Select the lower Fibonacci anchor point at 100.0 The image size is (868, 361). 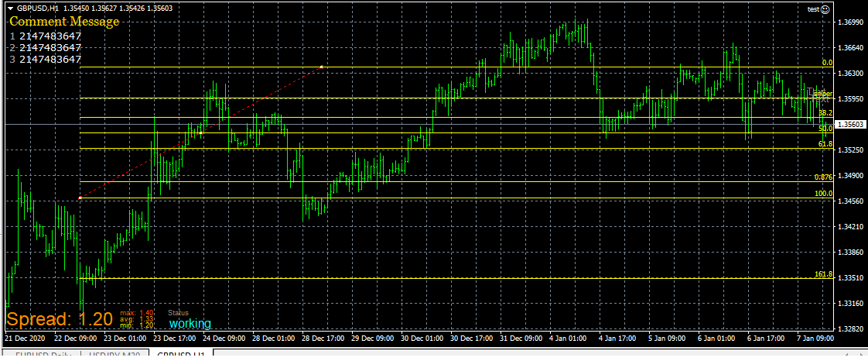coord(80,198)
